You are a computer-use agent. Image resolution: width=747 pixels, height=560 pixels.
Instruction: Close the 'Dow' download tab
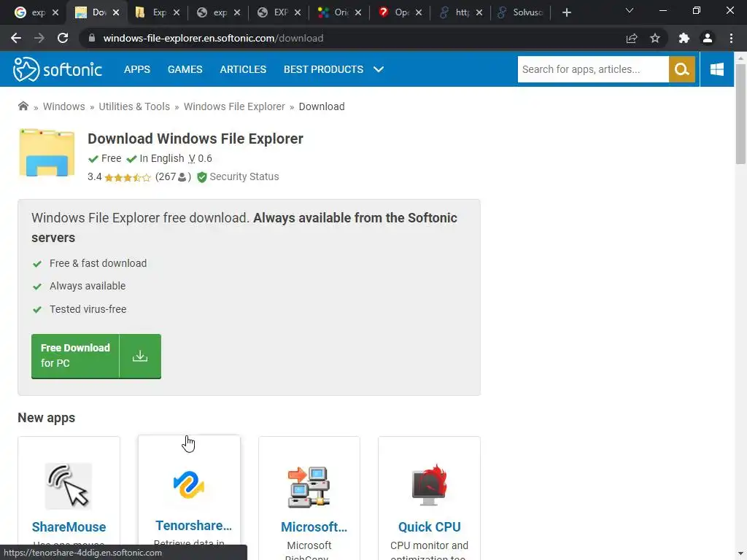[116, 12]
